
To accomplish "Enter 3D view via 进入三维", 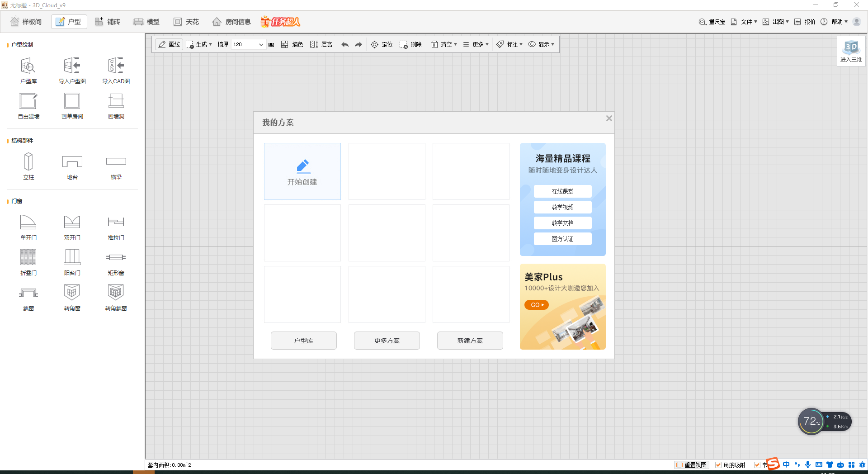I will pyautogui.click(x=851, y=51).
